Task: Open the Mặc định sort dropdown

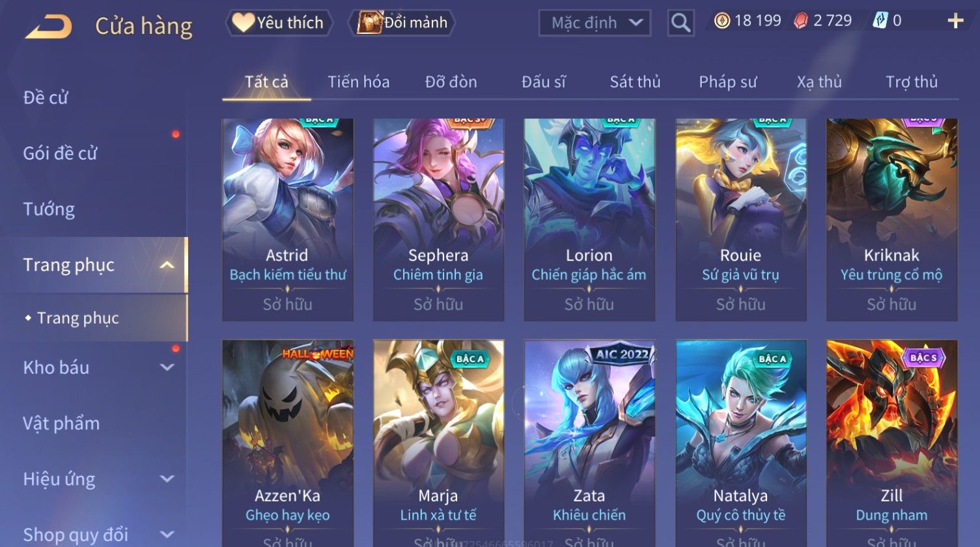Action: coord(595,23)
